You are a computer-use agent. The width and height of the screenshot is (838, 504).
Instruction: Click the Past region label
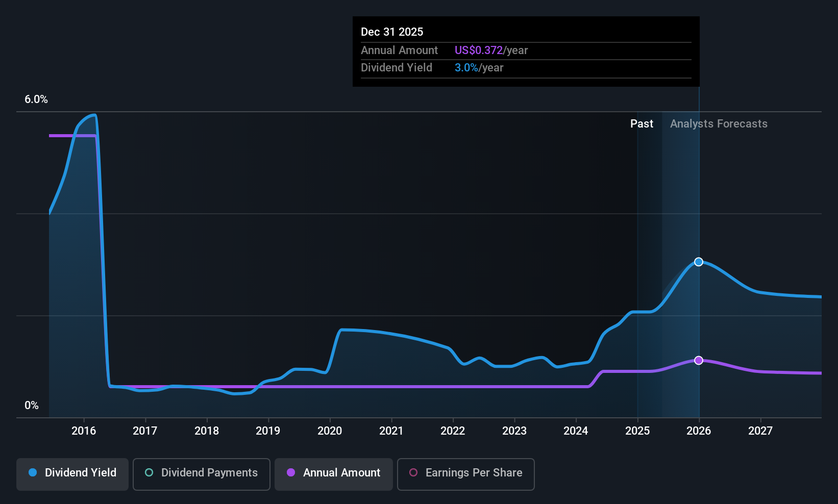pos(642,124)
